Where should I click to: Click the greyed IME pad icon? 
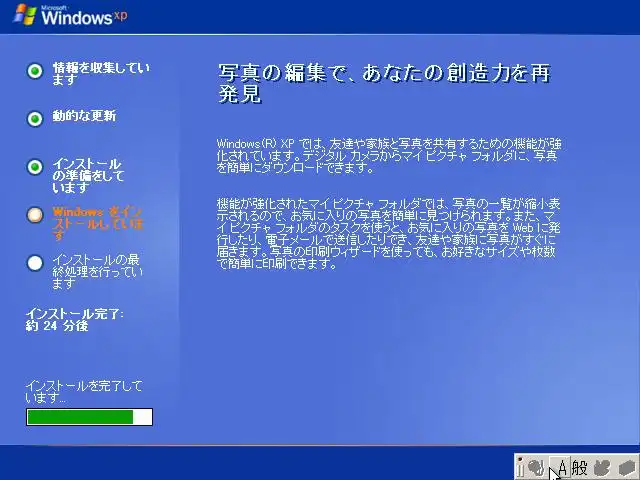536,467
